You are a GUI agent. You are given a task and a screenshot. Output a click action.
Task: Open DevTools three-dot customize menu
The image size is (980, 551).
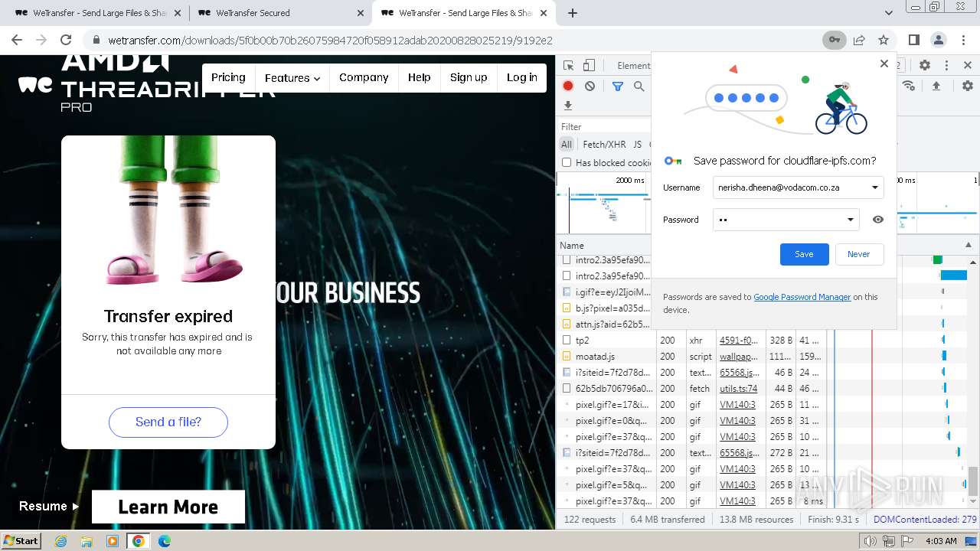tap(946, 66)
